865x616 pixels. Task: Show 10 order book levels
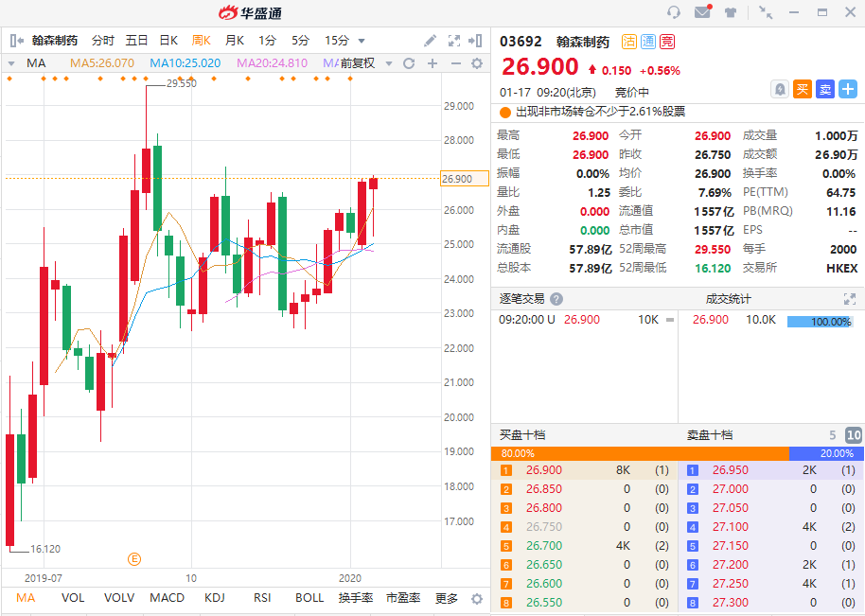(x=854, y=435)
